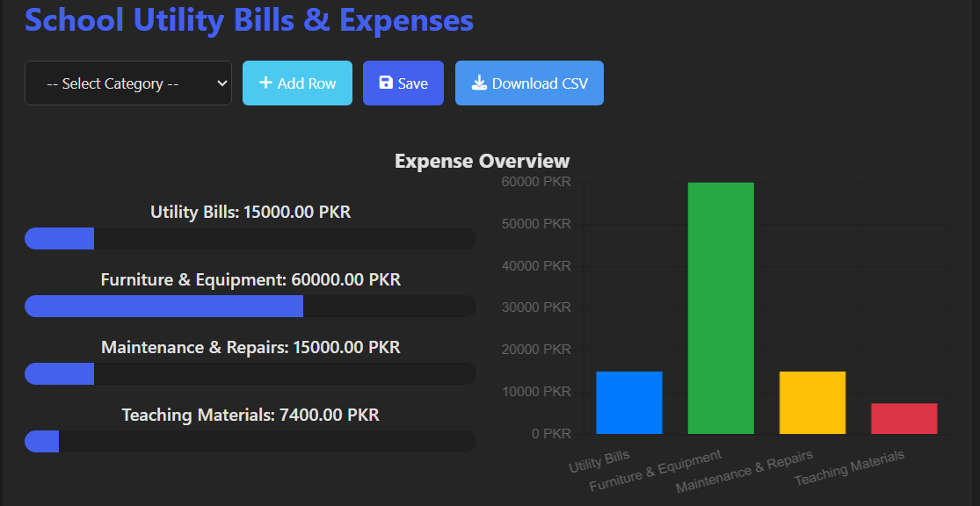
Task: Click the green Furniture & Equipment chart bar
Action: tap(721, 307)
